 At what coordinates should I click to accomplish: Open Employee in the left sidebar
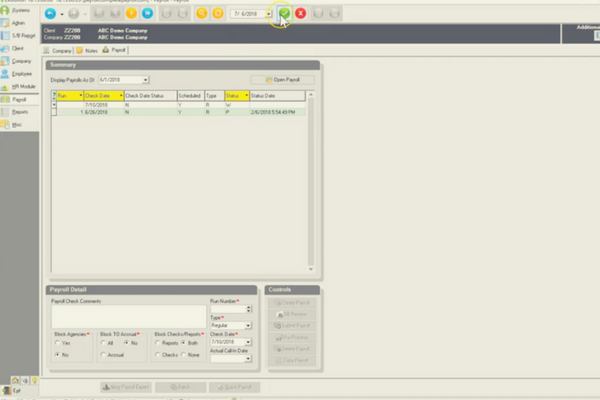[17, 73]
